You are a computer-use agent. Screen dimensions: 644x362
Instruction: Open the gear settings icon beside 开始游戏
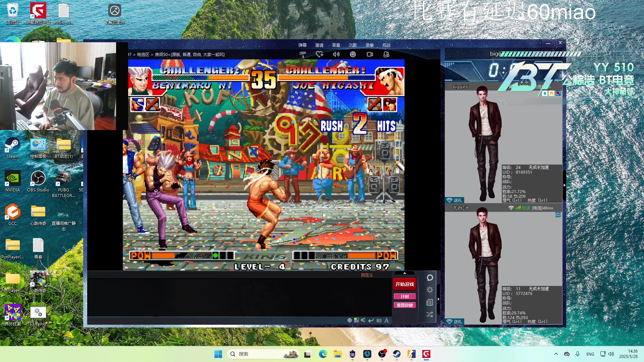click(430, 290)
